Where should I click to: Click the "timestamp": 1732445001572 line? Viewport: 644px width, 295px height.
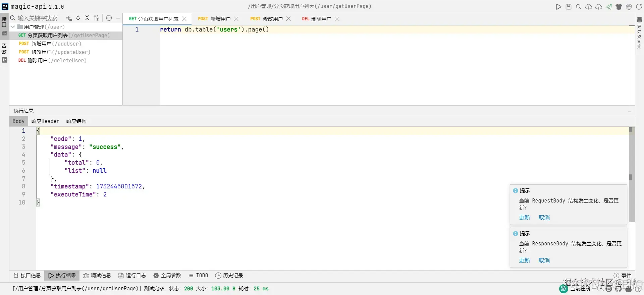tap(97, 186)
